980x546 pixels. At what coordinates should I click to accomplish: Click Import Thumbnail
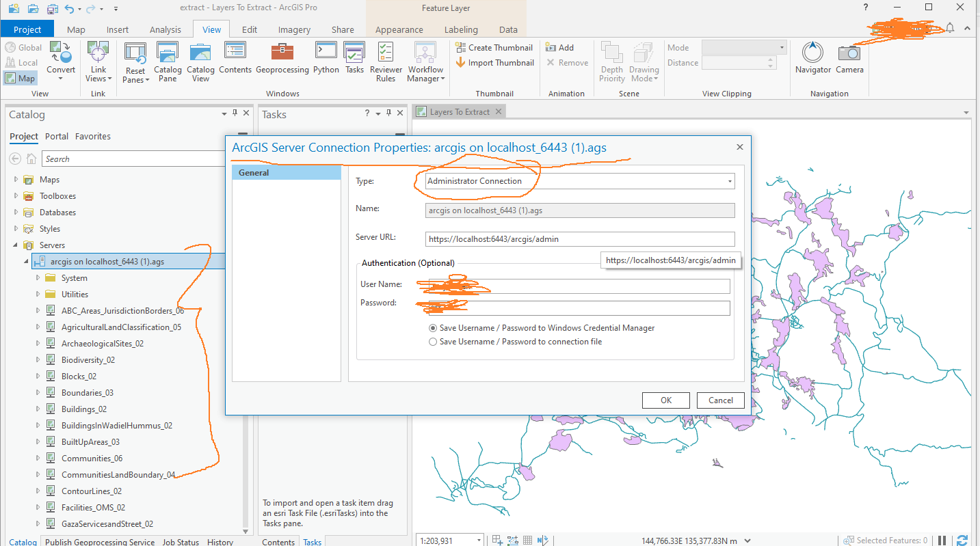[494, 63]
